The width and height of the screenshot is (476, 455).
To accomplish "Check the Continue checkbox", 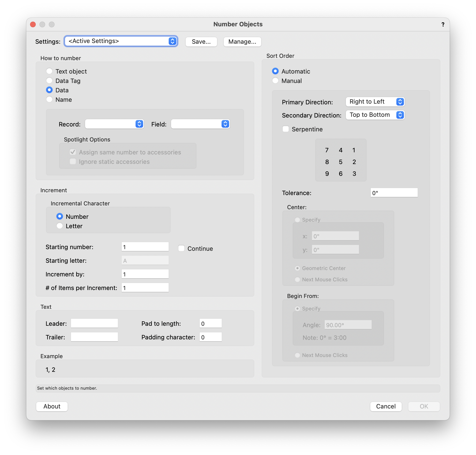I will tap(181, 249).
